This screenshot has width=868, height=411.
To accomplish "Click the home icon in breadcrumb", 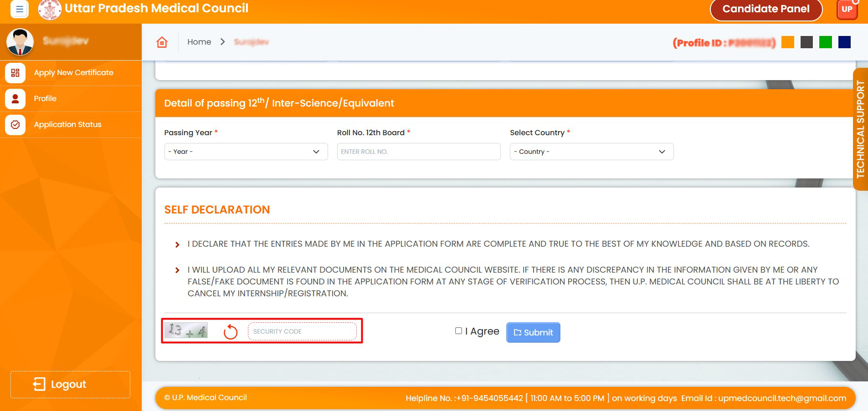I will pyautogui.click(x=162, y=42).
